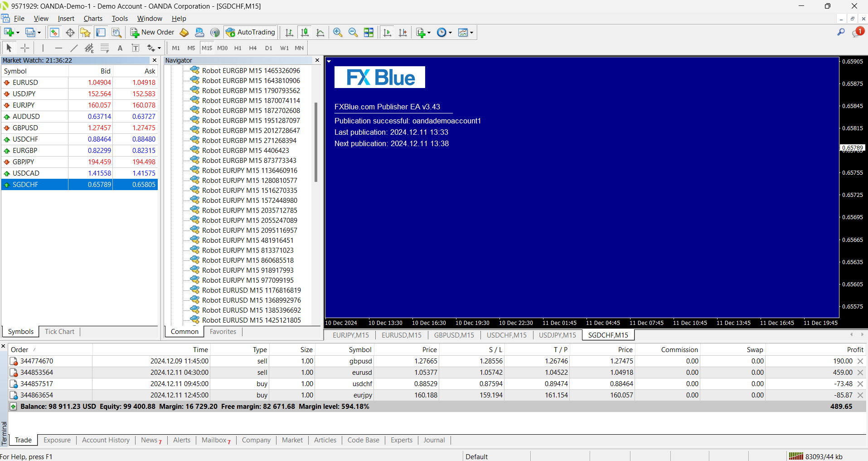
Task: Expand the Profiles dropdown arrow
Action: 39,33
